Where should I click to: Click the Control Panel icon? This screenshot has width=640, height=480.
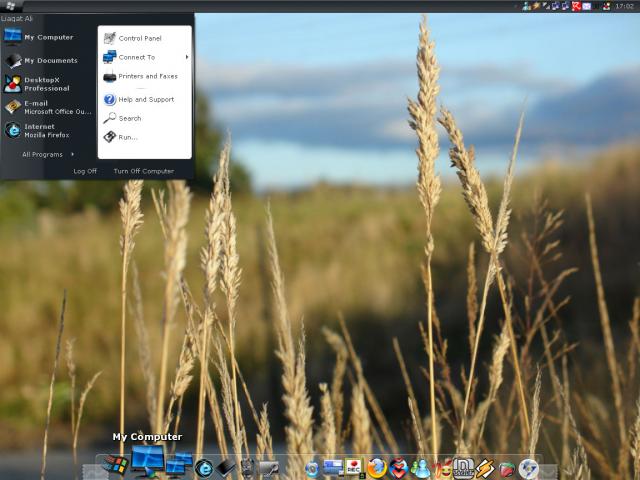109,38
